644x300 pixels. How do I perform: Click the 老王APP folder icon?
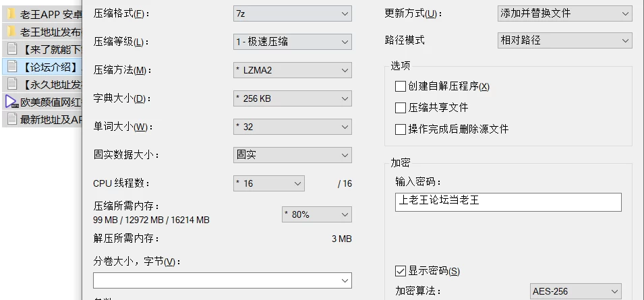click(11, 15)
